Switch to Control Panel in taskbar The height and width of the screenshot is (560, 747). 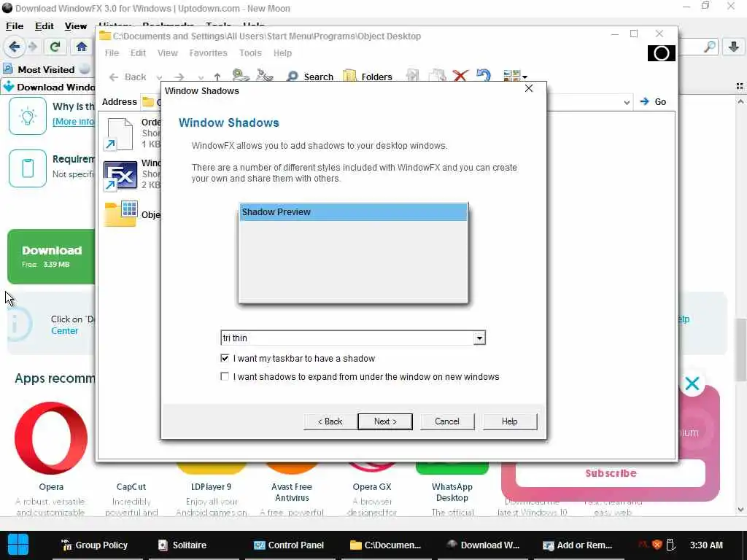click(289, 545)
